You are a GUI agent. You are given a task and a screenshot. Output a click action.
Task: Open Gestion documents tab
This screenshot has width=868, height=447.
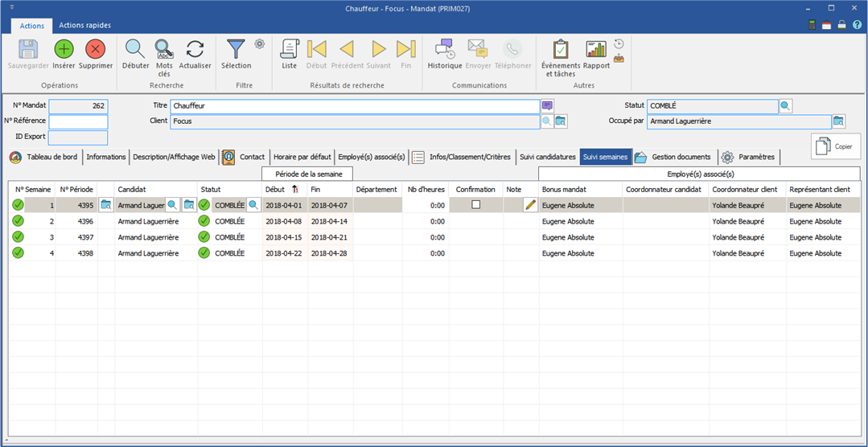pos(673,157)
